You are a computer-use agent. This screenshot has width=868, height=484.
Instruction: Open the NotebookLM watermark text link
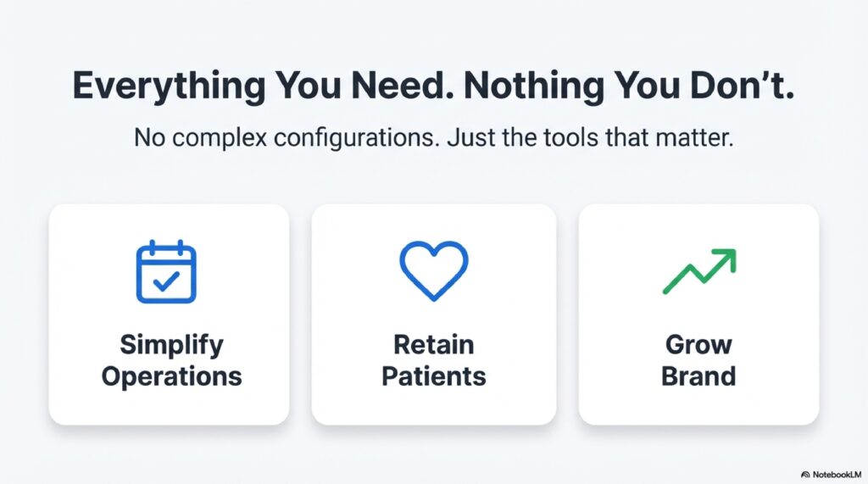[837, 473]
